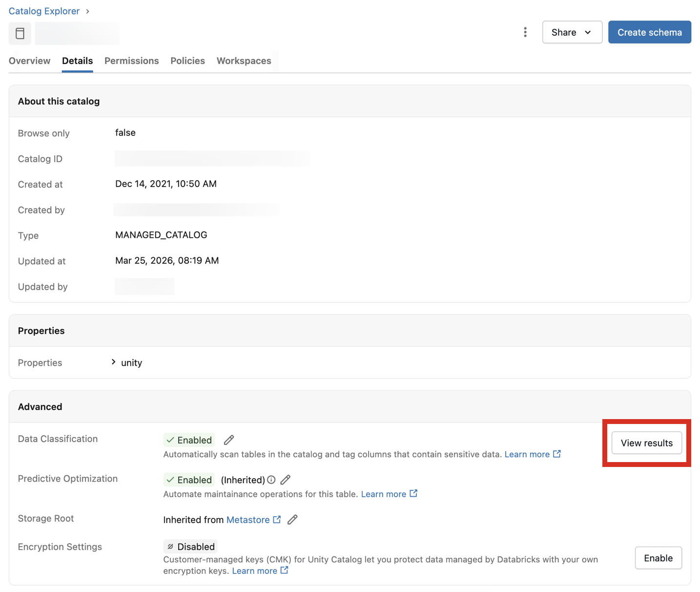This screenshot has width=700, height=592.
Task: Click the Catalog Explorer breadcrumb link
Action: pos(43,11)
